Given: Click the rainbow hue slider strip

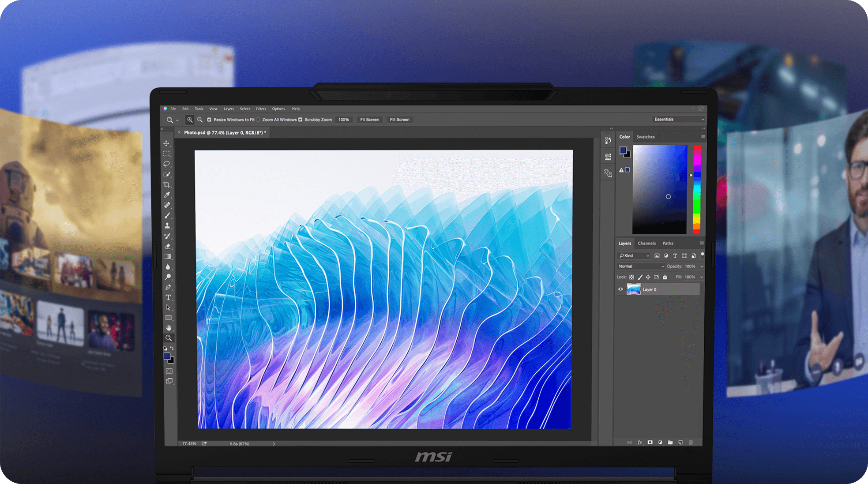Looking at the screenshot, I should tap(697, 190).
